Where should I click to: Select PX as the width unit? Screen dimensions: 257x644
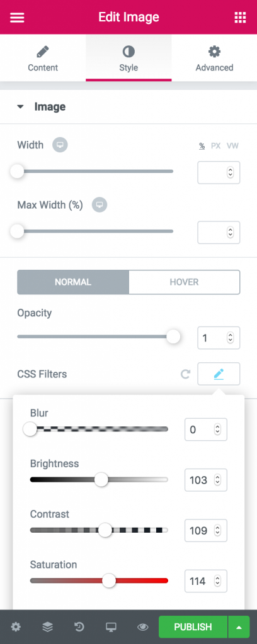pos(216,146)
